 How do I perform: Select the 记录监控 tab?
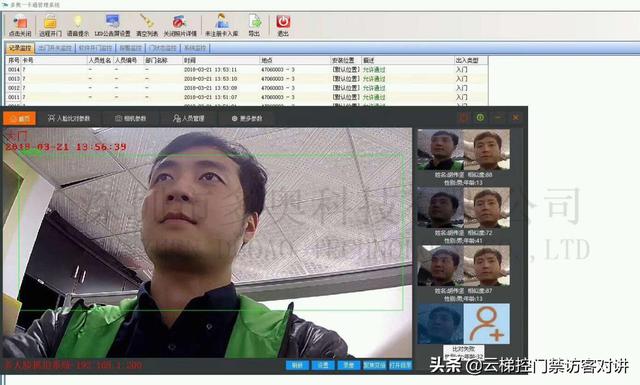20,48
